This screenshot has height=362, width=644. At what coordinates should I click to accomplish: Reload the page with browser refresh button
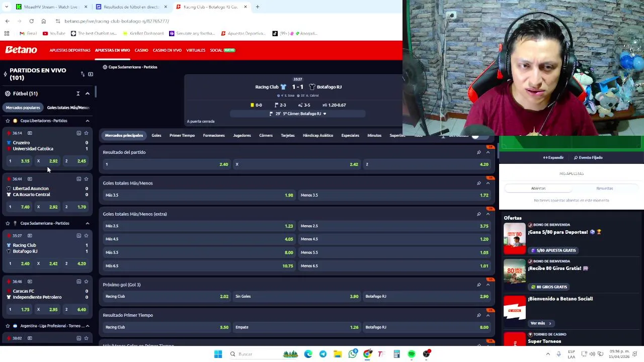click(x=31, y=21)
